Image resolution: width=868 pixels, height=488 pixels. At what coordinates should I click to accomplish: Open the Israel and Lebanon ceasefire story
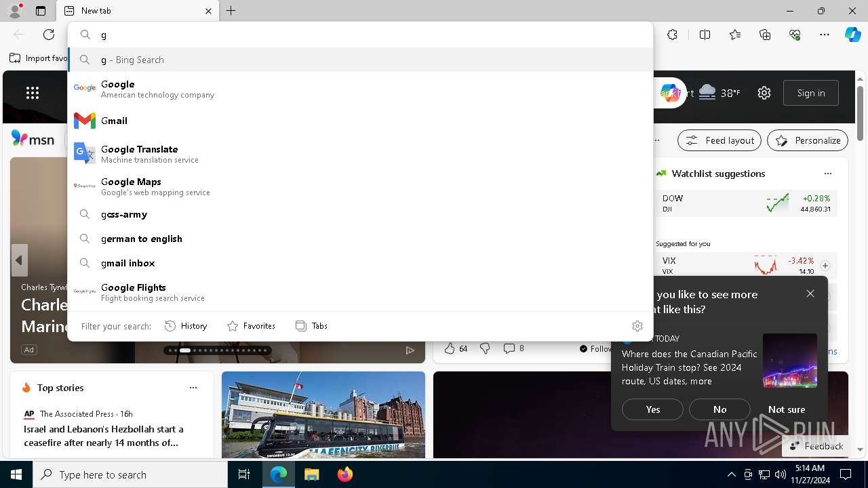point(104,436)
